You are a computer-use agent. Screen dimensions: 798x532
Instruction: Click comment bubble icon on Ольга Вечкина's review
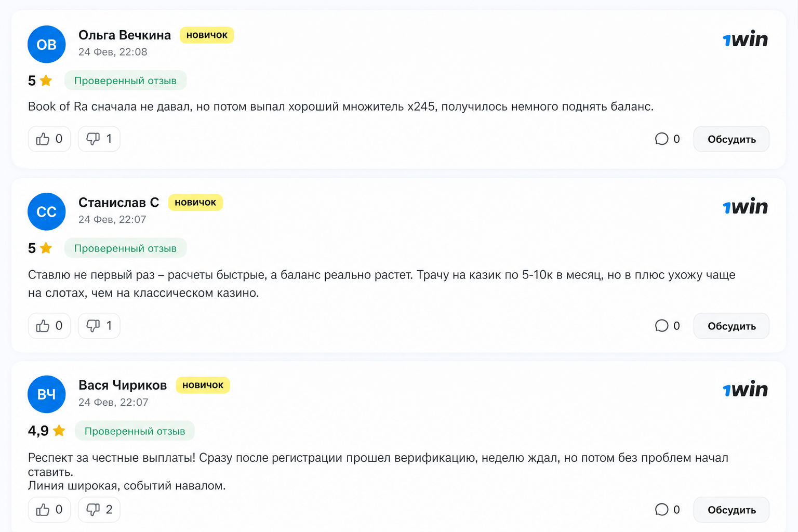661,139
